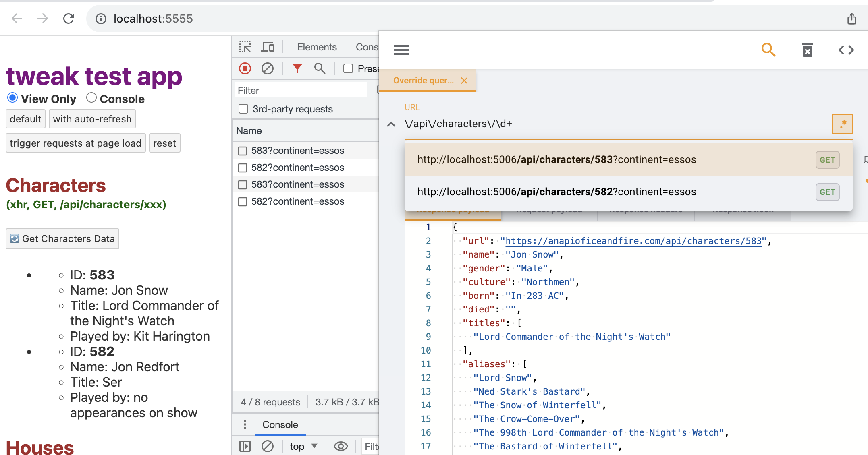The image size is (868, 455).
Task: Click the delete all rules trash icon
Action: pyautogui.click(x=807, y=50)
